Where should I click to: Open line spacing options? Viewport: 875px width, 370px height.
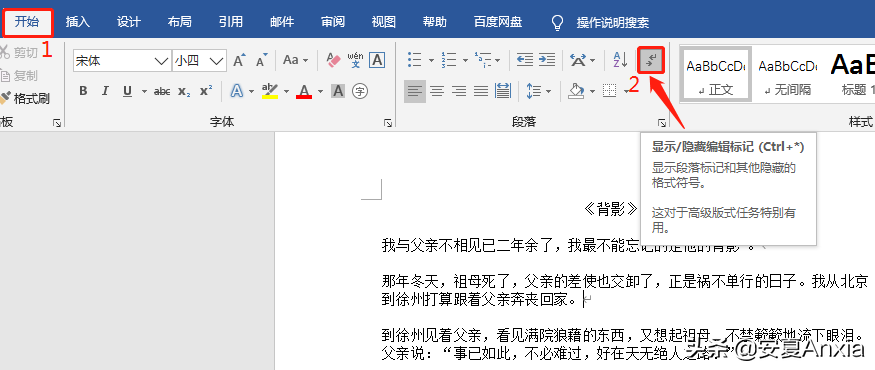(x=539, y=90)
